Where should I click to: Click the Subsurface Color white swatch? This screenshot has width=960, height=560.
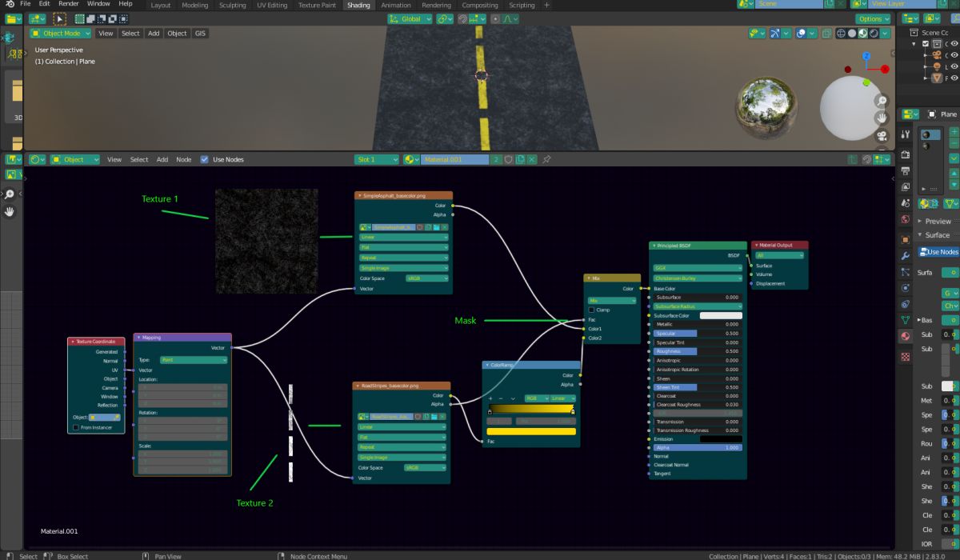click(721, 315)
